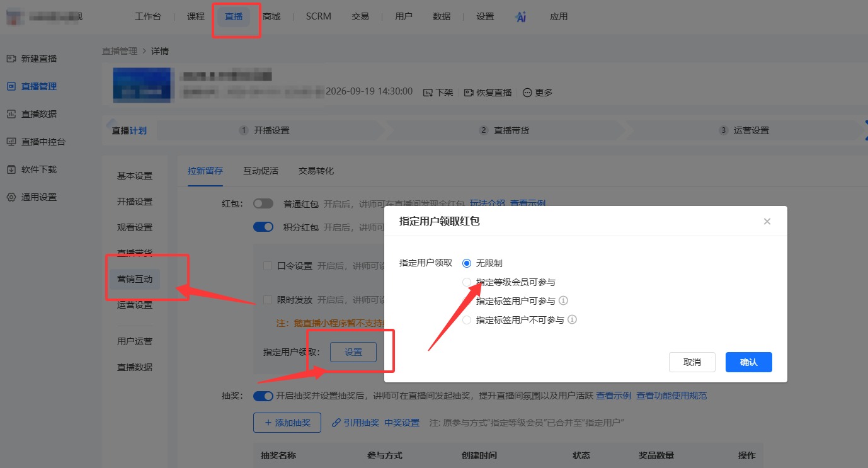Image resolution: width=868 pixels, height=468 pixels.
Task: Click 恢复直播 in the detail header
Action: tap(488, 93)
